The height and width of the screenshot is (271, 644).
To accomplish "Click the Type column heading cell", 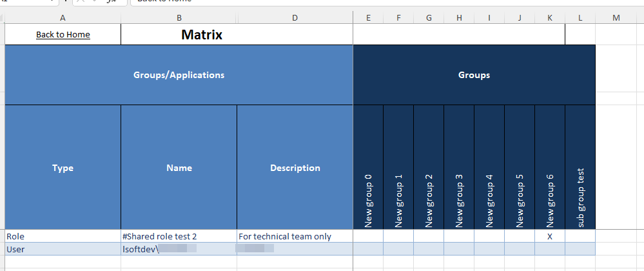I will point(63,168).
